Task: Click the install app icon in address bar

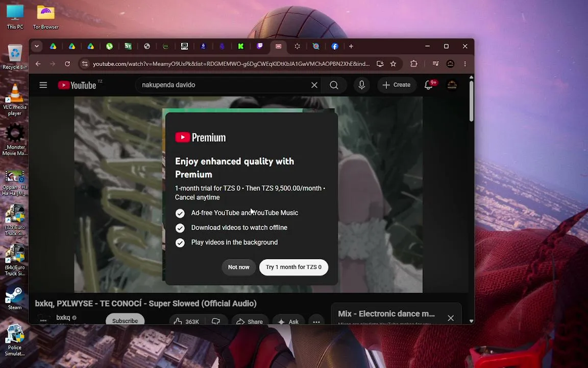Action: coord(380,64)
